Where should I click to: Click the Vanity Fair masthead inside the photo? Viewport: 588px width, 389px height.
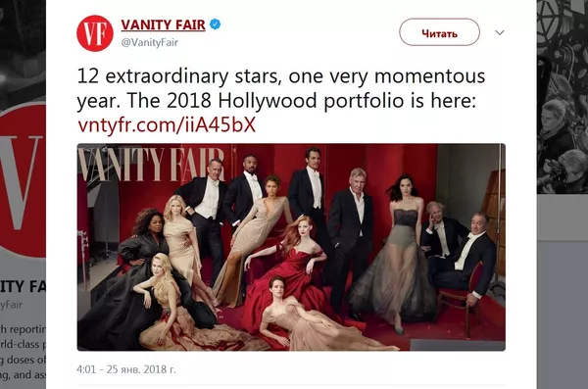(x=151, y=165)
